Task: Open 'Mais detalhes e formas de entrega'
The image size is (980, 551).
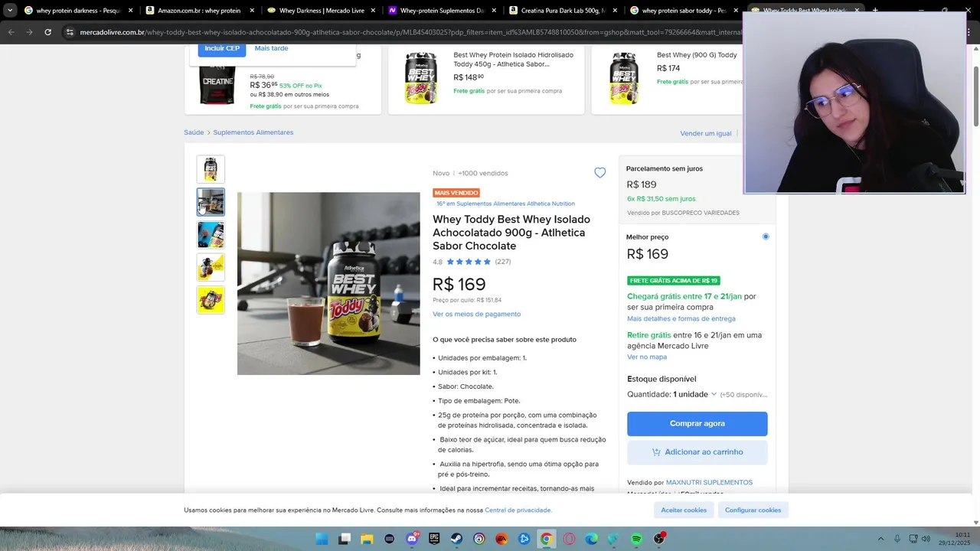Action: coord(681,318)
